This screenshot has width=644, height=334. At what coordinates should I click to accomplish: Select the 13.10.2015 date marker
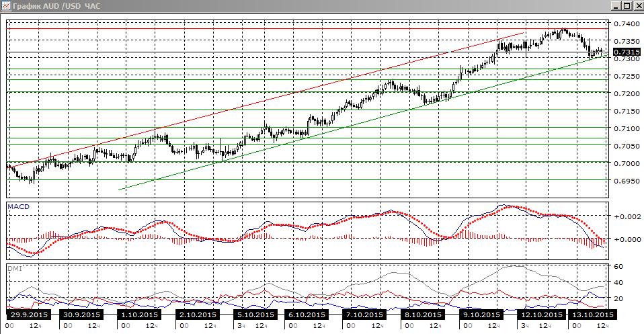[x=592, y=315]
